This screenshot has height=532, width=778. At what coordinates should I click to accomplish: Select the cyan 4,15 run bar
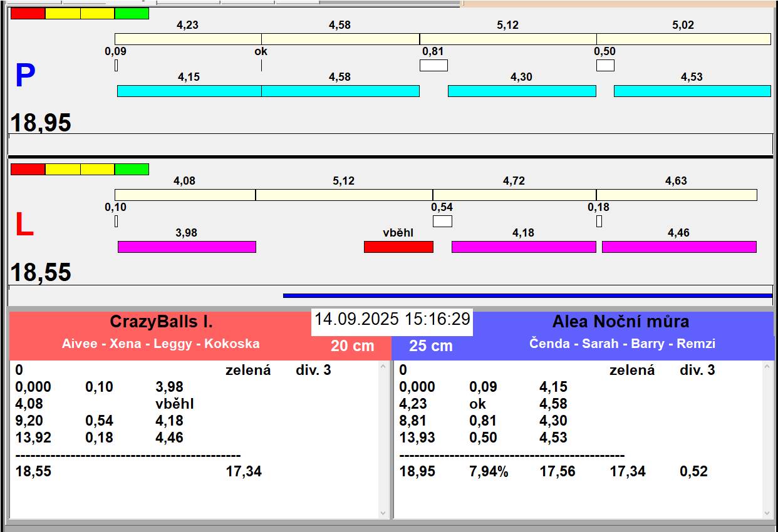[189, 91]
